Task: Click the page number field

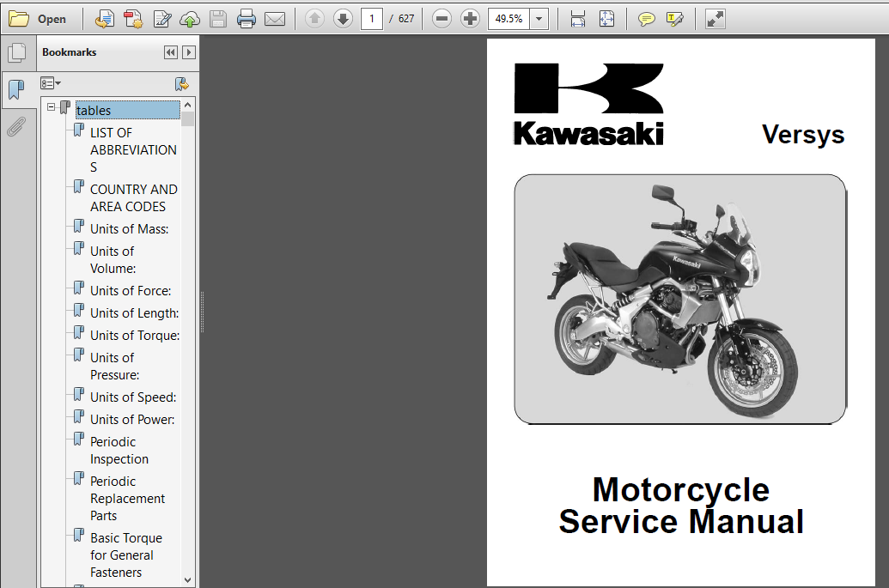Action: pyautogui.click(x=372, y=19)
